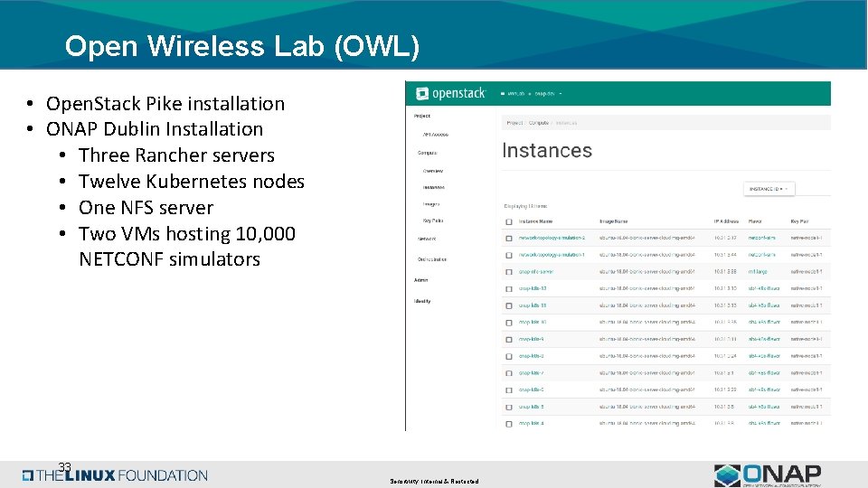Open the onap-k8s-11 instance link
The height and width of the screenshot is (488, 868).
coord(532,305)
